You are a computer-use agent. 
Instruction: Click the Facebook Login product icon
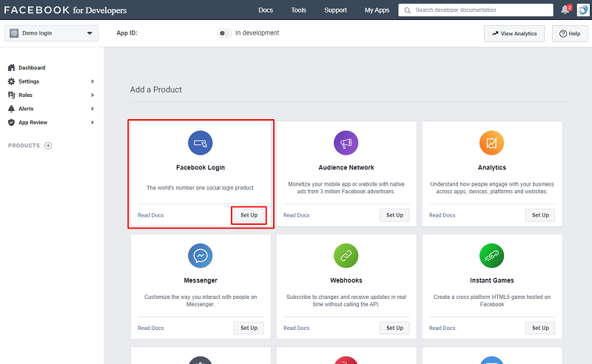coord(201,143)
